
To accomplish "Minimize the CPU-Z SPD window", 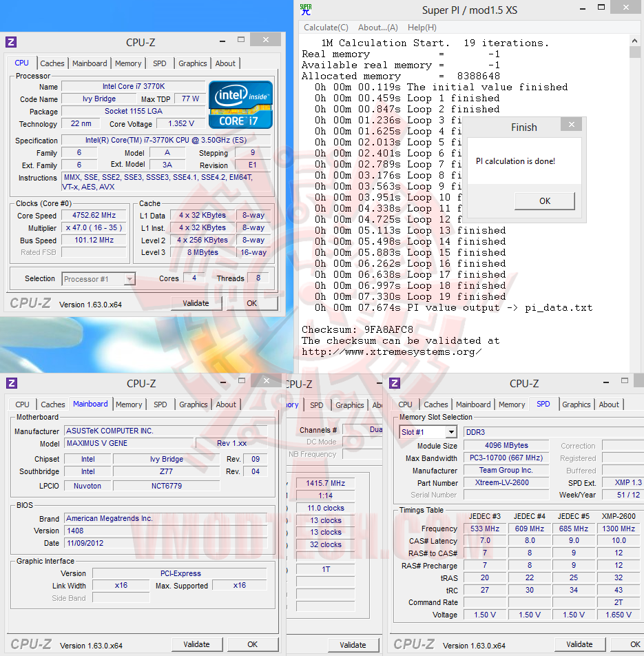I will [606, 382].
